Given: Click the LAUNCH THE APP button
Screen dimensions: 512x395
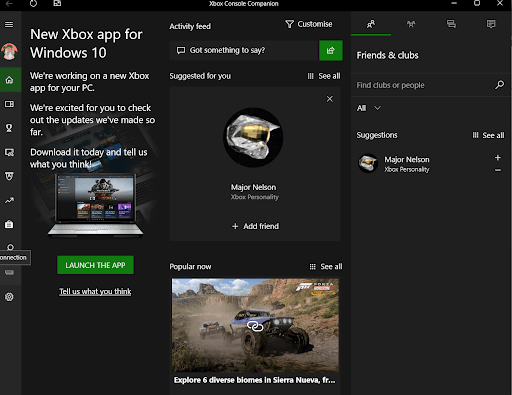Looking at the screenshot, I should tap(95, 265).
